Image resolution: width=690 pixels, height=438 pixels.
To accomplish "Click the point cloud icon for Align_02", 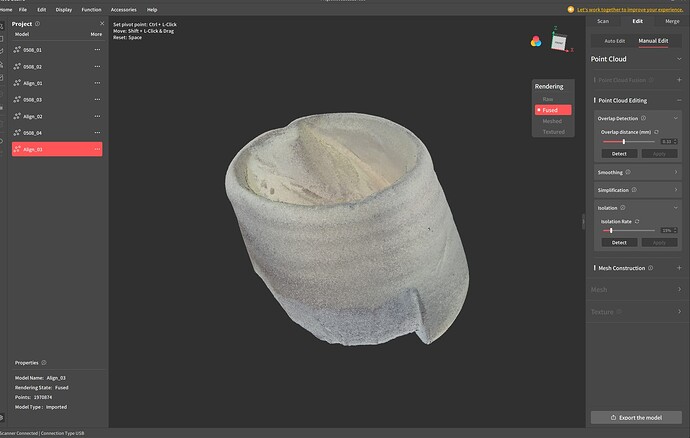I will pyautogui.click(x=17, y=116).
